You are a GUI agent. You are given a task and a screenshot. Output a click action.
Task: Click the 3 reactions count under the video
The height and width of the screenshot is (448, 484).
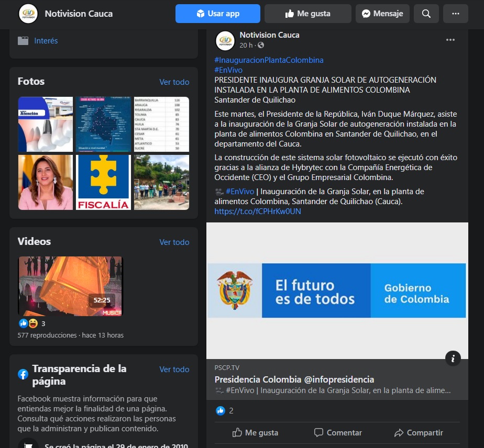click(43, 324)
